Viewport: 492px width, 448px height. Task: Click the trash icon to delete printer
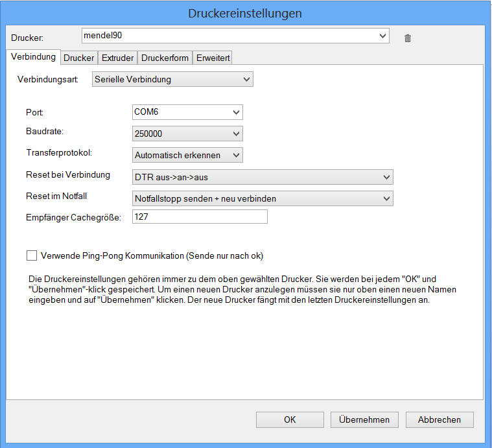pyautogui.click(x=408, y=38)
